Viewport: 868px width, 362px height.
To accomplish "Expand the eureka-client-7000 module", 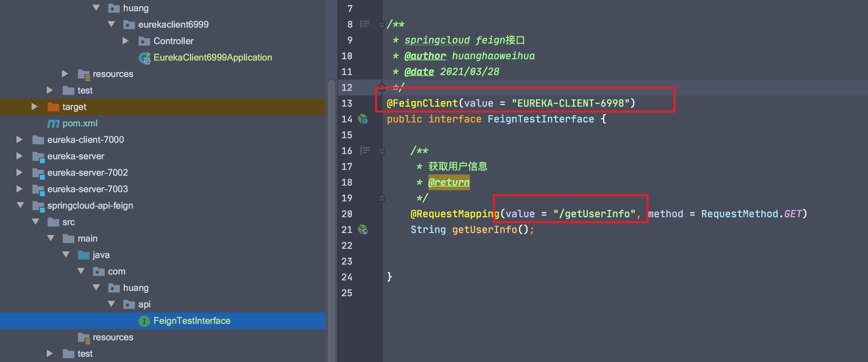I will [19, 140].
